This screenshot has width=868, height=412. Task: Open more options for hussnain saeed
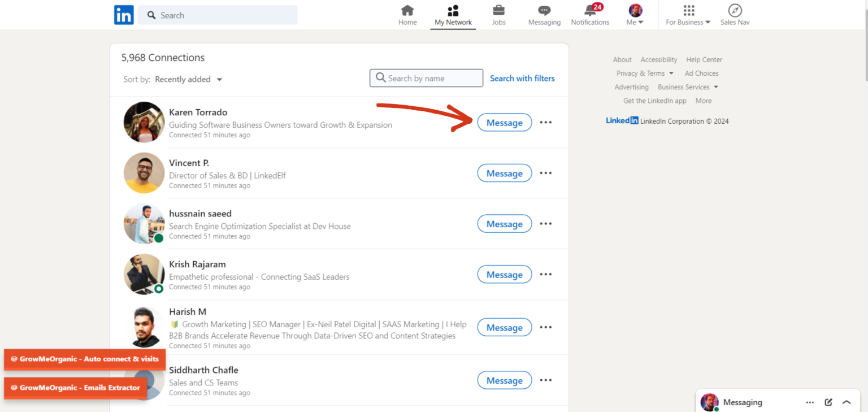(545, 224)
